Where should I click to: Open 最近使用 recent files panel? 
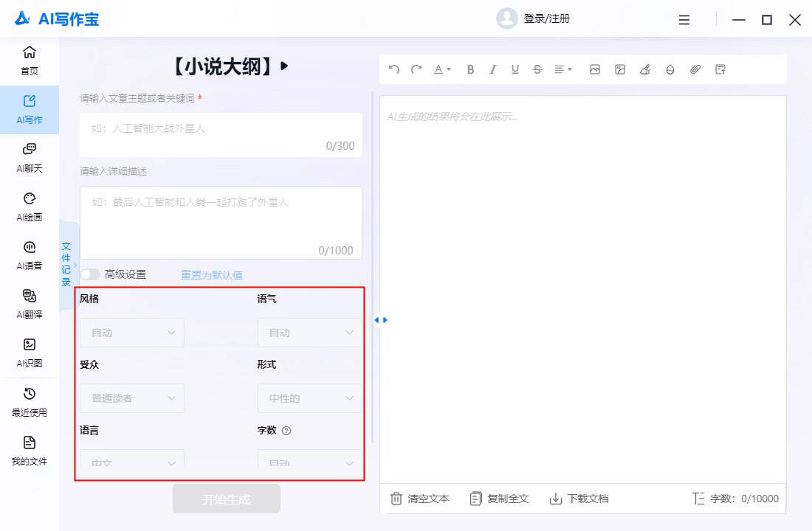(29, 402)
